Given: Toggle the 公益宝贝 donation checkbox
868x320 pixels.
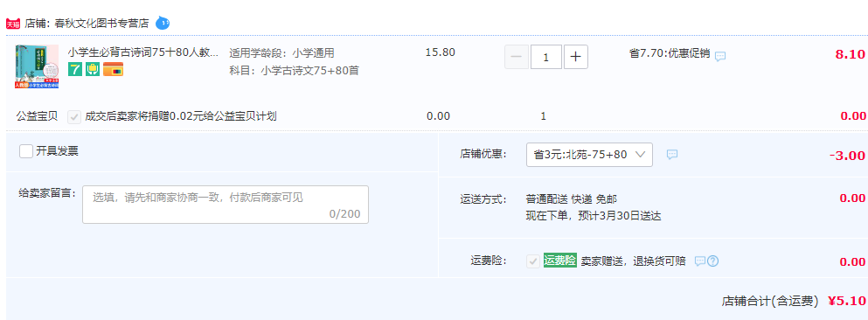Looking at the screenshot, I should coord(74,117).
